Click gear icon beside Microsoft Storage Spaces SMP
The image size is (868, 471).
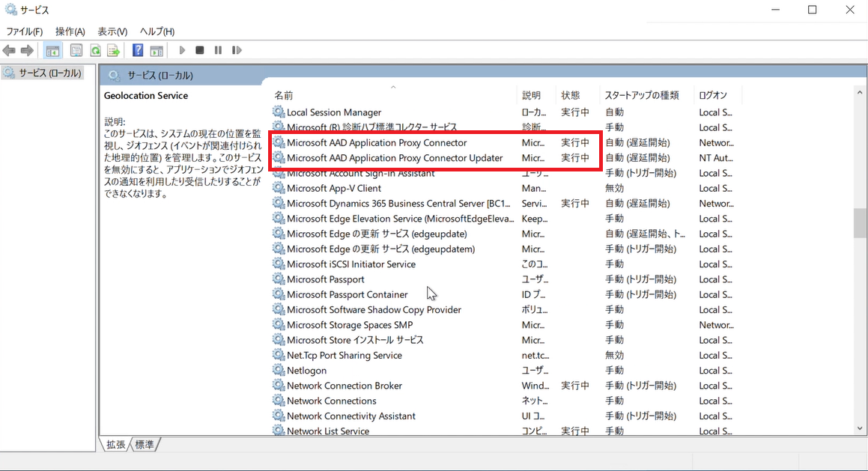279,325
